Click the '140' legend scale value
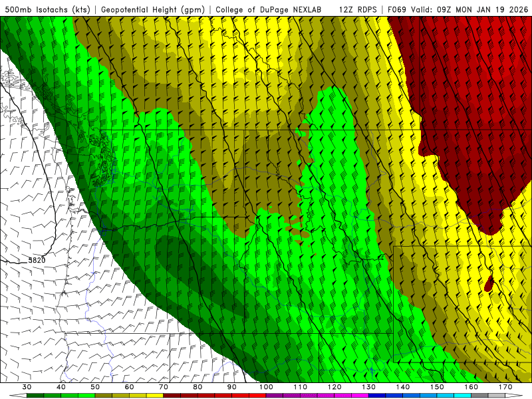The image size is (532, 399). [403, 387]
